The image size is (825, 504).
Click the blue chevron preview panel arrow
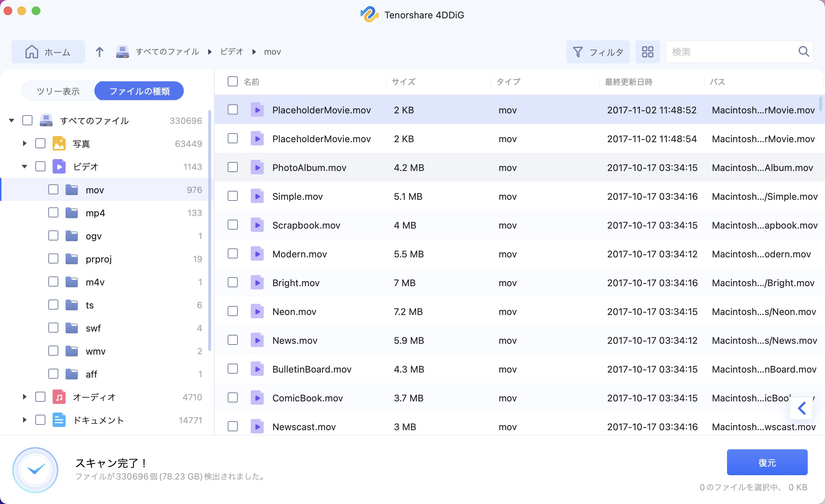click(802, 408)
